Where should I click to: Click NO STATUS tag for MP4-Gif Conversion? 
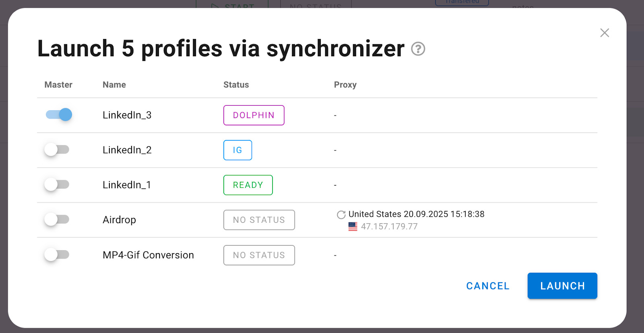click(259, 255)
